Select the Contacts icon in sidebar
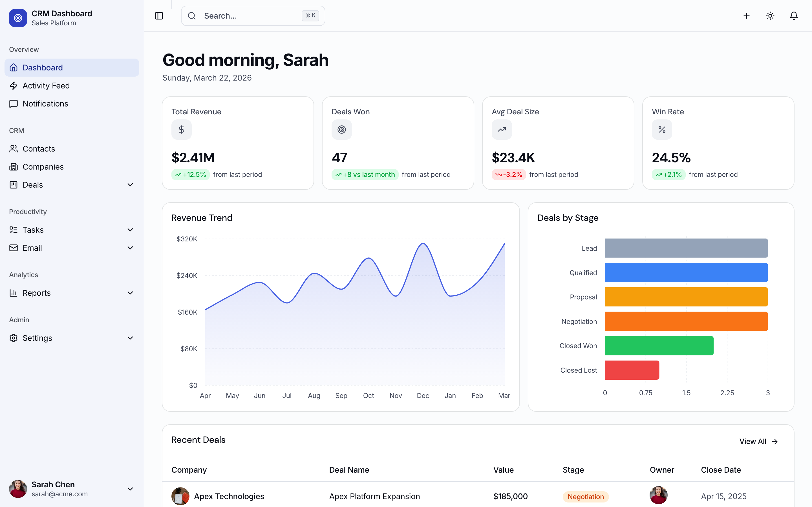This screenshot has height=507, width=812. (x=14, y=148)
